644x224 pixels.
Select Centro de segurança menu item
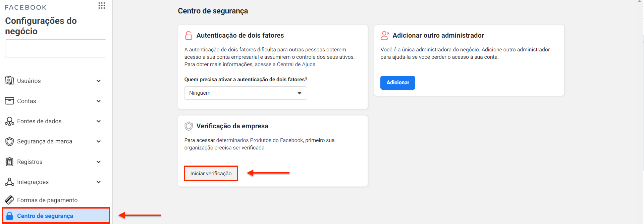(45, 216)
